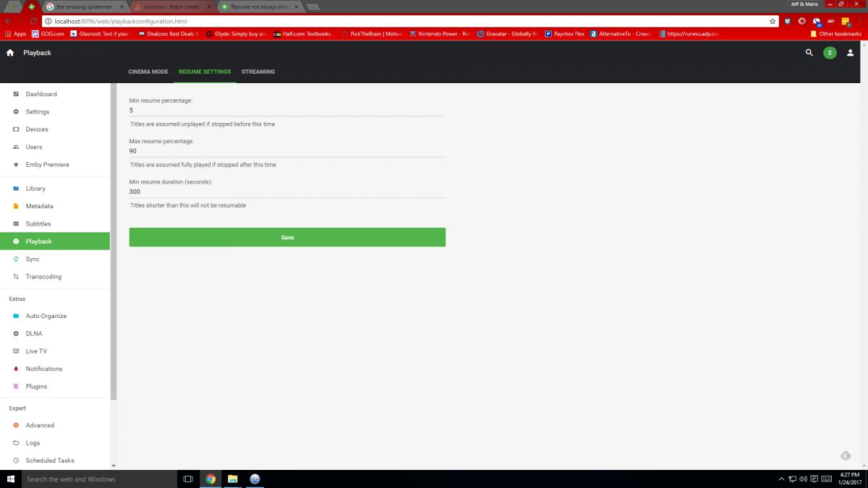Click the Max resume percentage field
Image resolution: width=868 pixels, height=488 pixels.
[x=287, y=151]
